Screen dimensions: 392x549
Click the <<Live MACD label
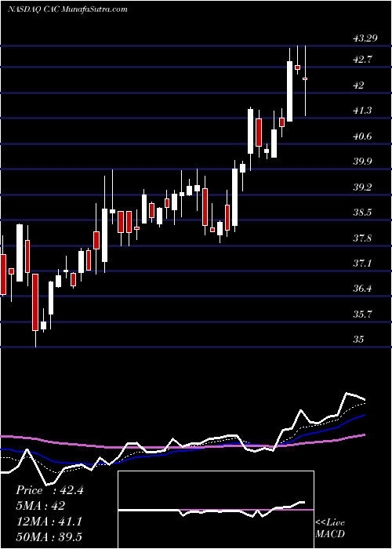tap(330, 528)
